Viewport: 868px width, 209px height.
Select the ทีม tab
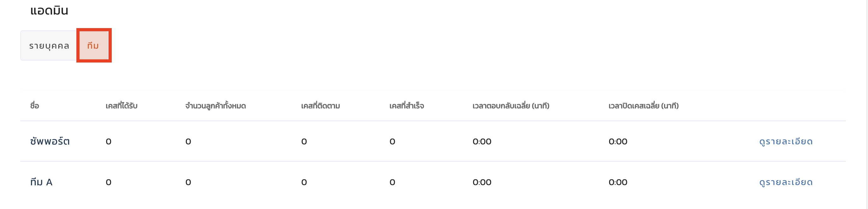[93, 45]
